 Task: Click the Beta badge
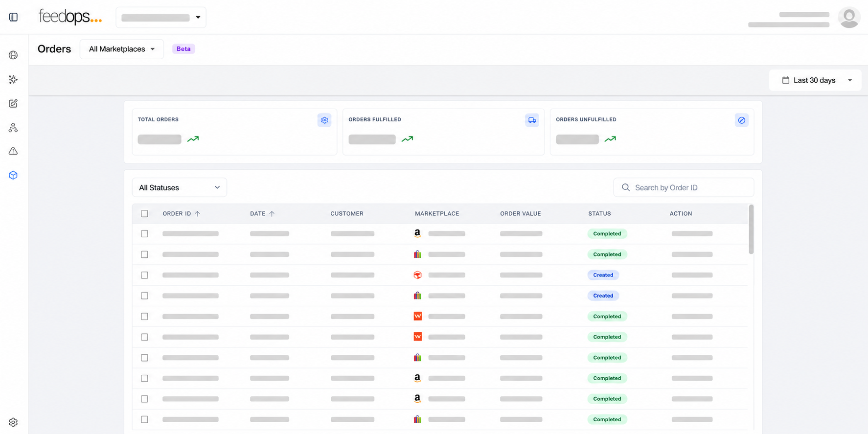coord(183,49)
